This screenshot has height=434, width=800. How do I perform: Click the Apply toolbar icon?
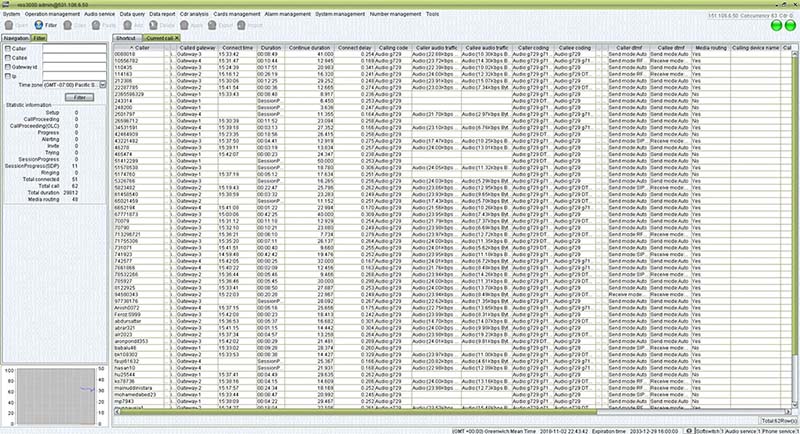tap(184, 24)
